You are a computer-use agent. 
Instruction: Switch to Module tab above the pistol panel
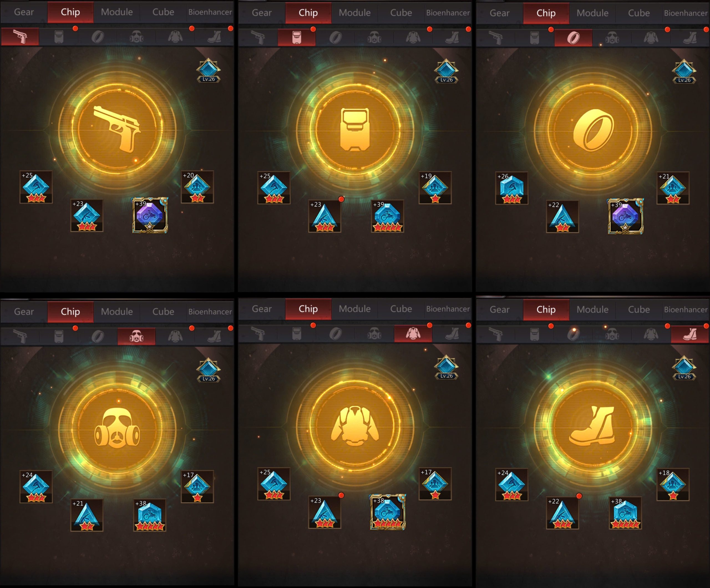117,12
